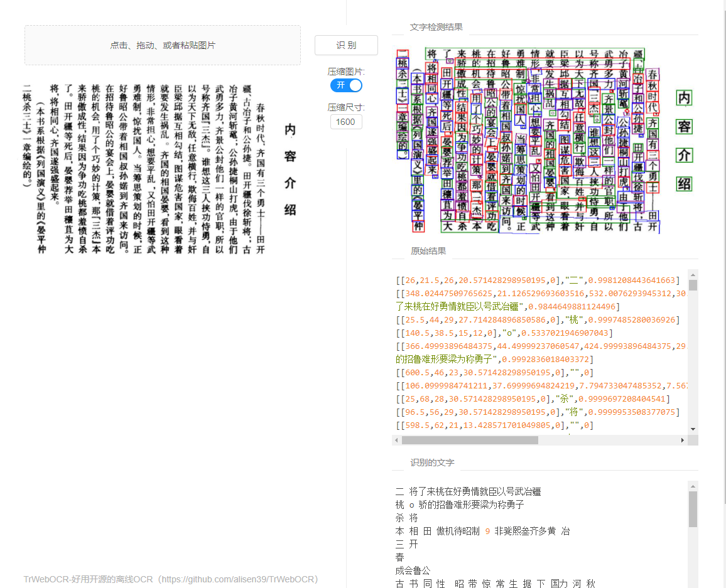Click the image upload drop zone
726x588 pixels.
162,45
